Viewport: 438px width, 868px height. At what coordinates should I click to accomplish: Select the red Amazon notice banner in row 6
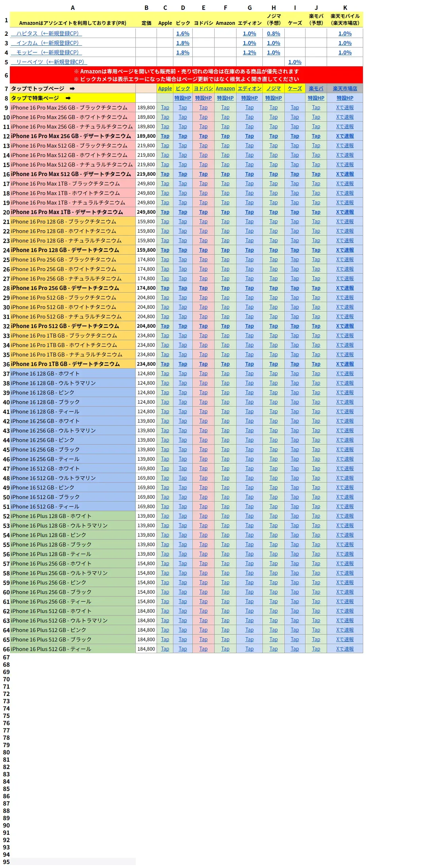tap(186, 75)
